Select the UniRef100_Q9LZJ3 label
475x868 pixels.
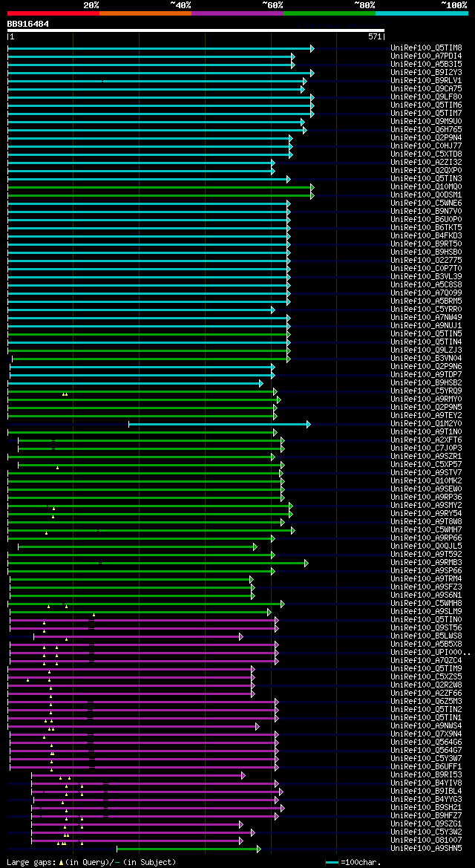426,350
